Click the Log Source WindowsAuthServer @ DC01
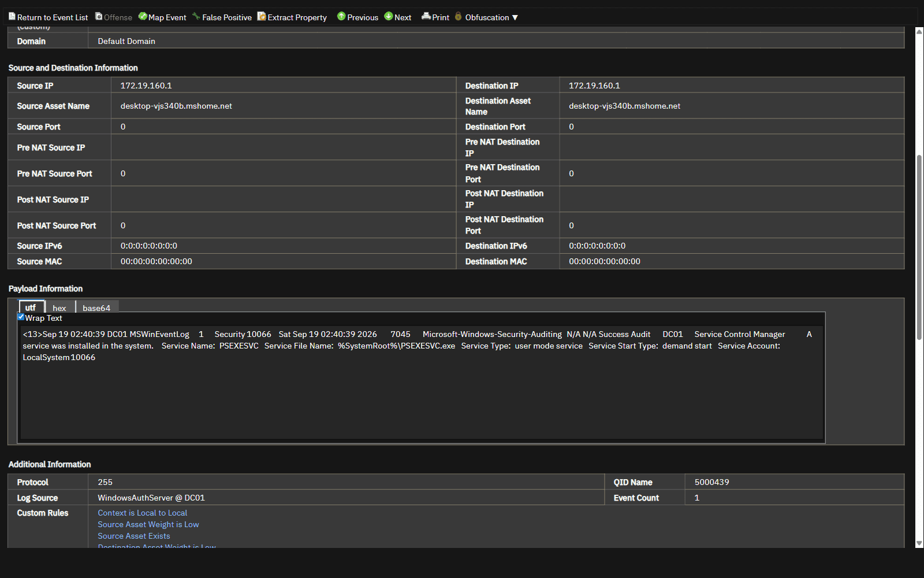 pyautogui.click(x=151, y=498)
